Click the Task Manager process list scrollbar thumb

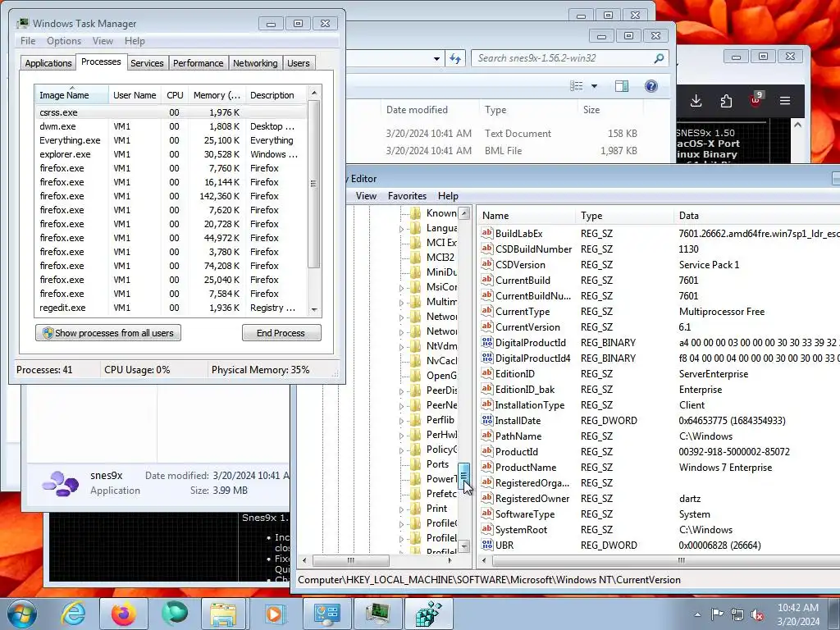313,184
